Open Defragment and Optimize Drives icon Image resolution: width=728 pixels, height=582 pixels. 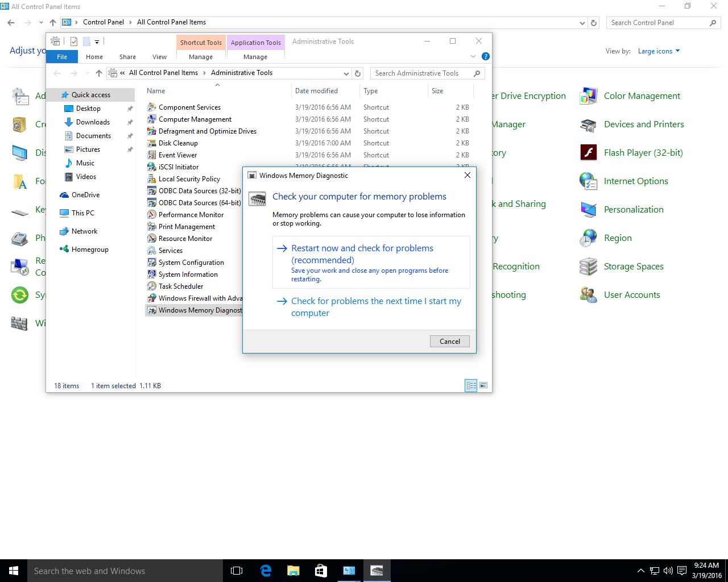point(151,131)
